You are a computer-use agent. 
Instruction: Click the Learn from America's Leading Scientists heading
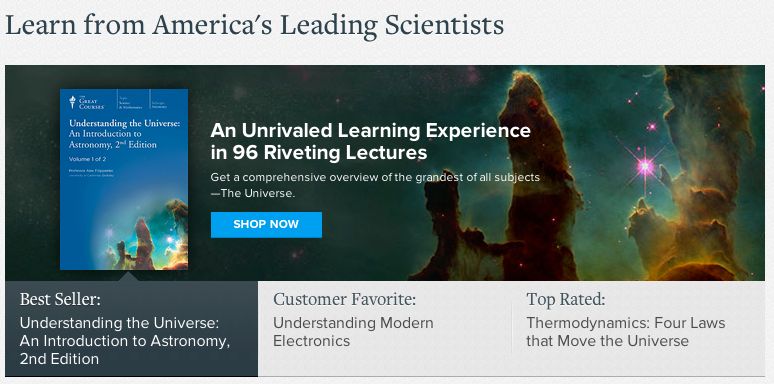click(254, 25)
